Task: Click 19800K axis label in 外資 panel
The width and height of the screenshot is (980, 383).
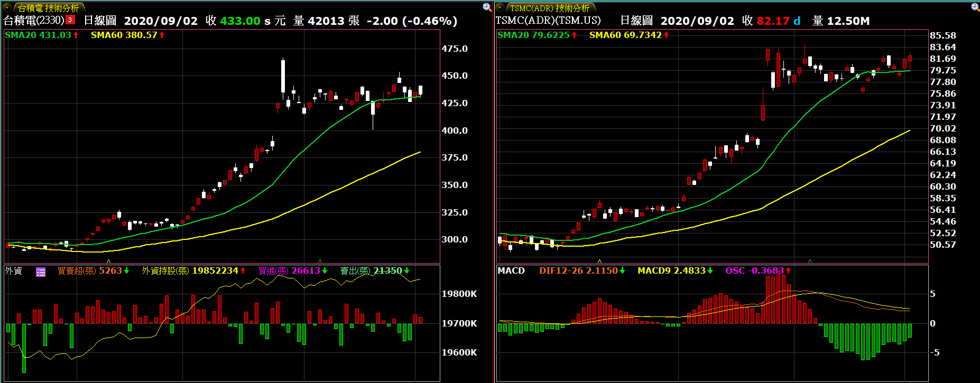Action: (x=459, y=294)
